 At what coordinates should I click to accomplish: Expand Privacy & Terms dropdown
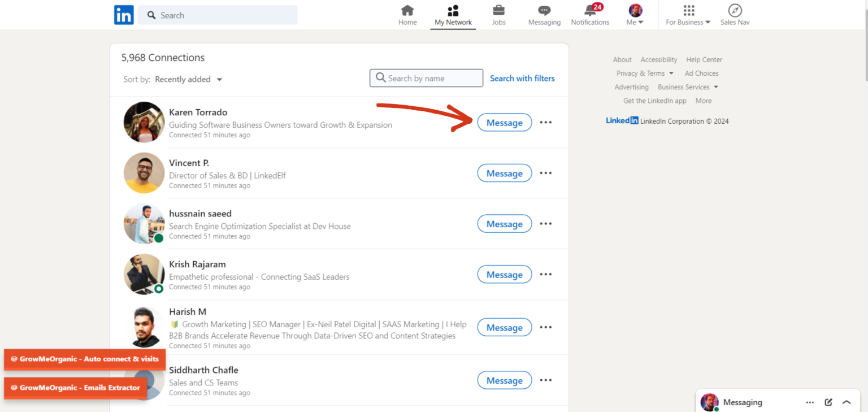(x=645, y=73)
